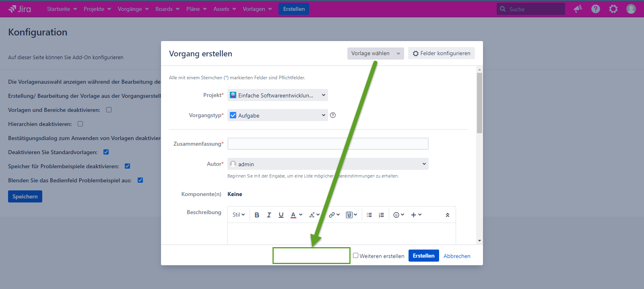Click the Abbrechen link in dialog
This screenshot has width=644, height=289.
click(456, 256)
